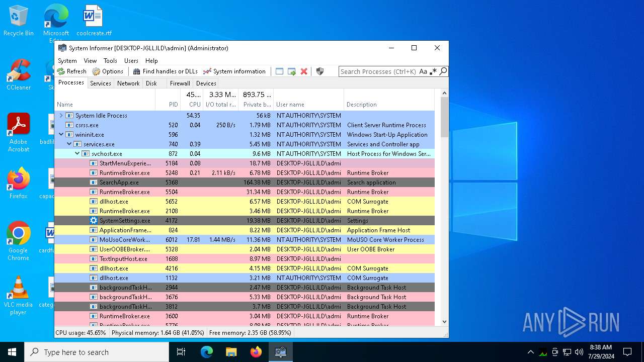644x362 pixels.
Task: Open the View menu
Action: pos(90,60)
